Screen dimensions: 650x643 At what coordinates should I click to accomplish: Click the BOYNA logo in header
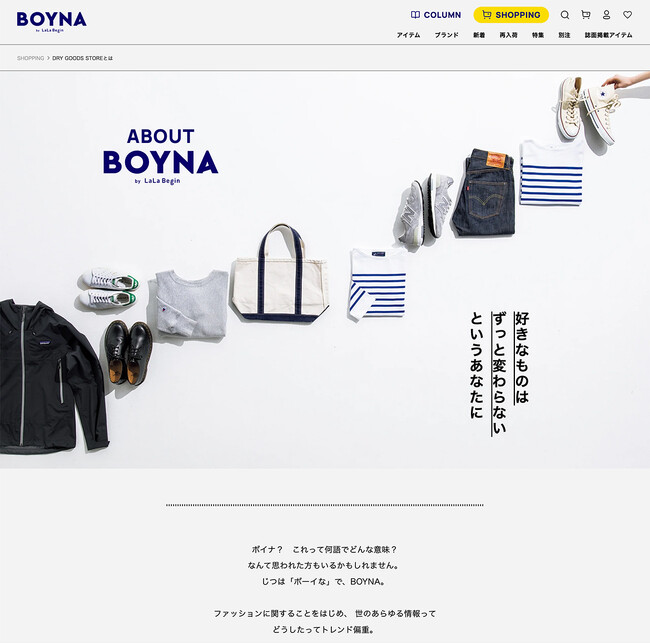(x=51, y=21)
